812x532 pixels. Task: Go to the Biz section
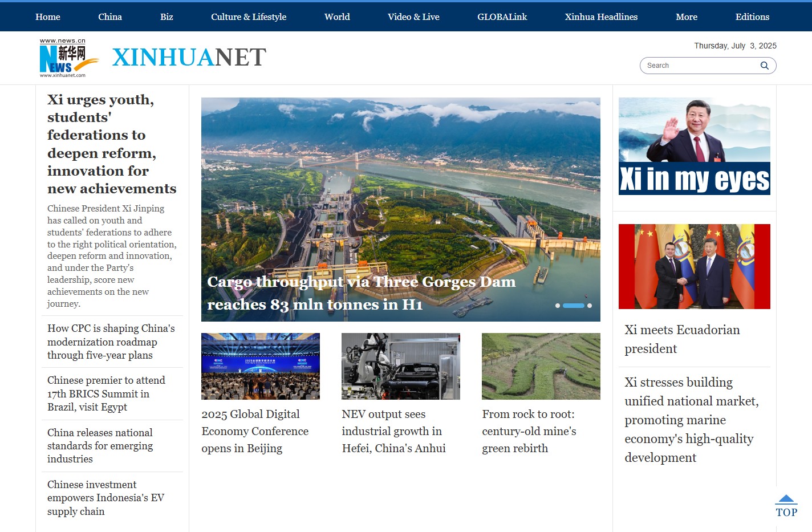tap(167, 17)
